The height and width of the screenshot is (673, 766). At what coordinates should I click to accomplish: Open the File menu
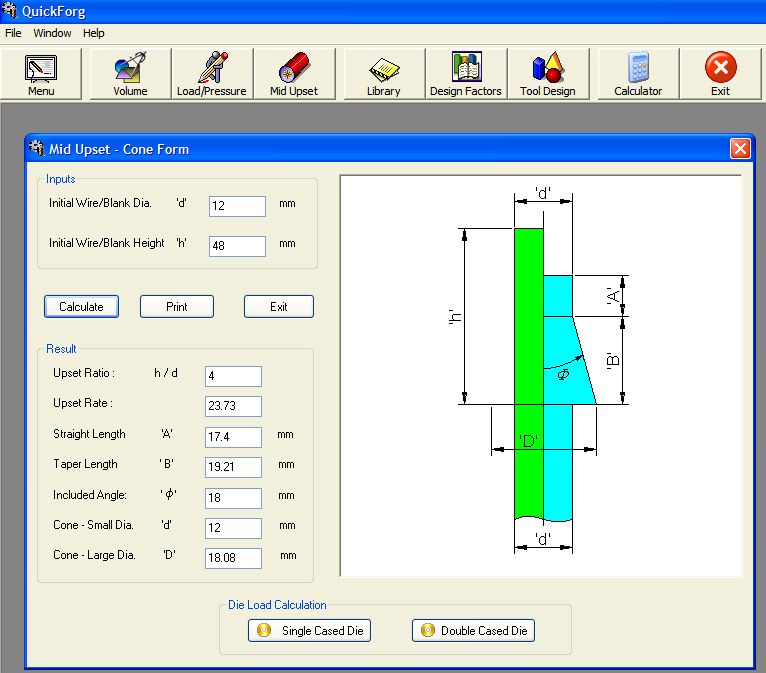(x=13, y=33)
